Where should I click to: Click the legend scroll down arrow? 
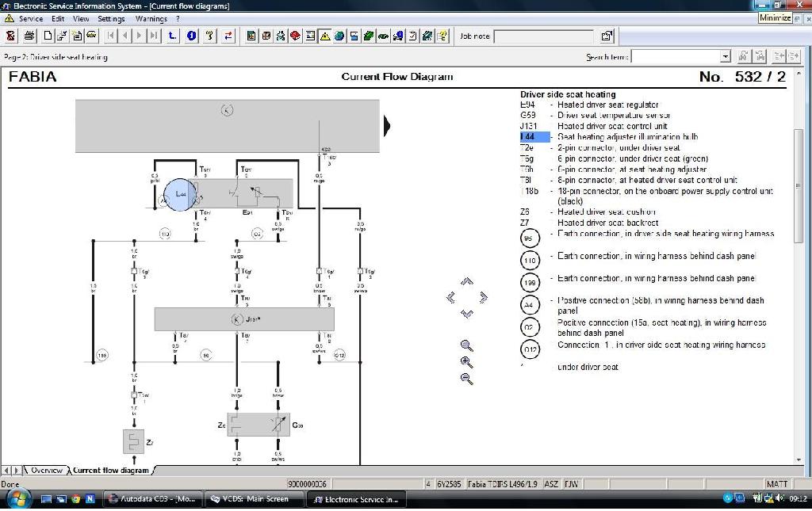tap(798, 460)
